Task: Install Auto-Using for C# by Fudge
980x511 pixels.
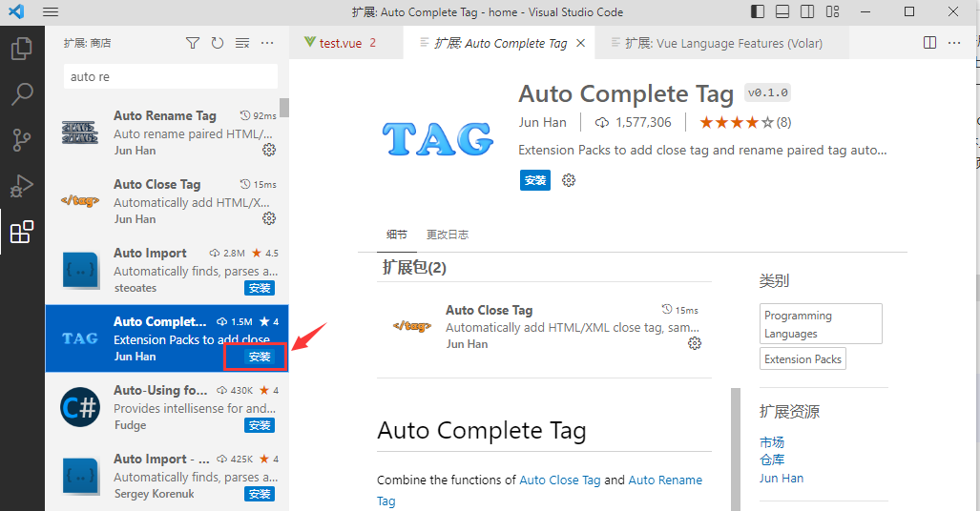Action: [x=260, y=425]
